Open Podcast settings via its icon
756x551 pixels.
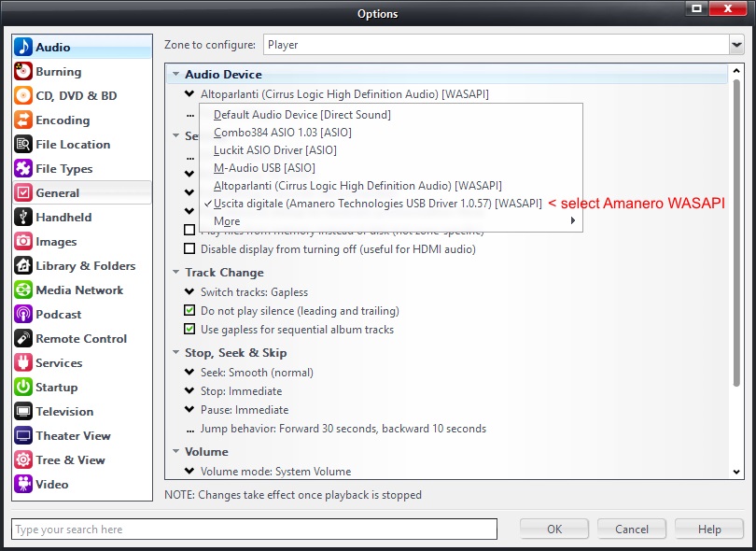click(23, 315)
